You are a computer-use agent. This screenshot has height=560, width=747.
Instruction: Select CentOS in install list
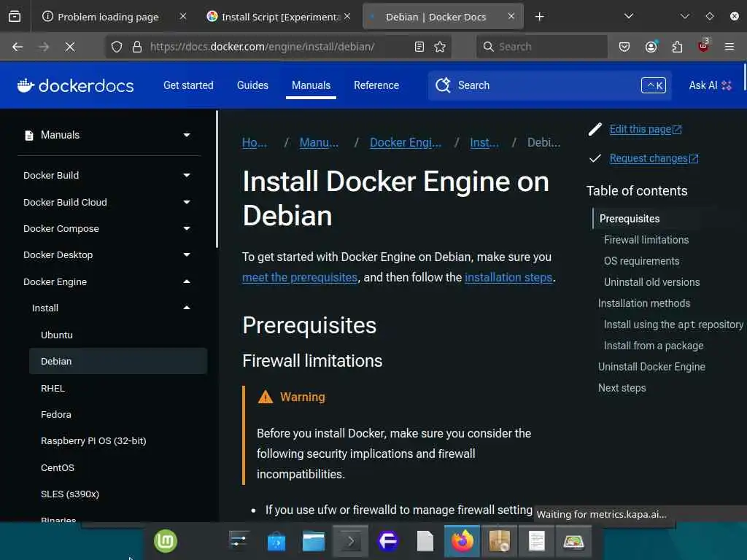[x=57, y=467]
